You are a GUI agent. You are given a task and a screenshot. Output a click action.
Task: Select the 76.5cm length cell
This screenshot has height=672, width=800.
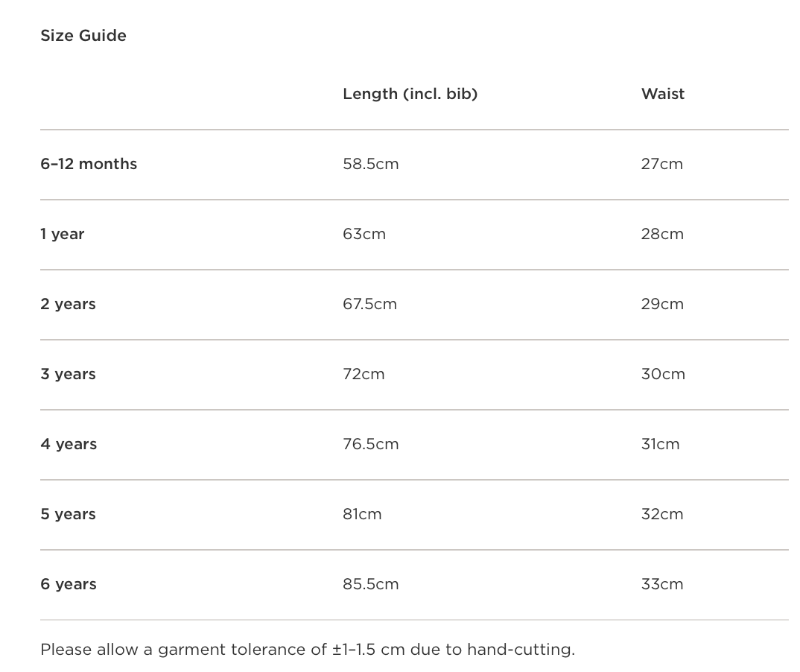[370, 444]
